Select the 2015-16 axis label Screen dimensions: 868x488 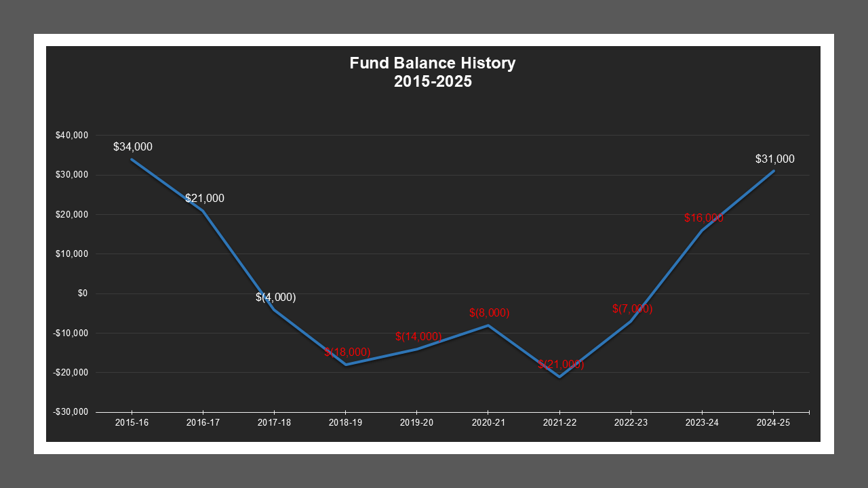click(x=132, y=422)
